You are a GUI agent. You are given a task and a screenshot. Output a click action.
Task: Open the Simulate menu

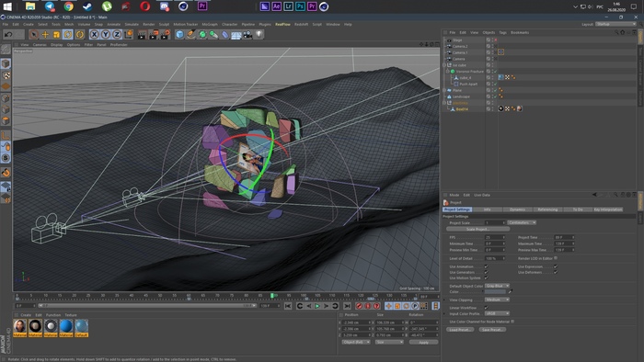132,24
